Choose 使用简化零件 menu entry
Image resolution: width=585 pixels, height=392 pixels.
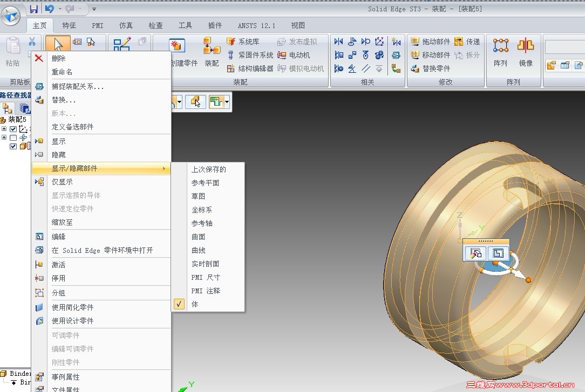pos(101,307)
